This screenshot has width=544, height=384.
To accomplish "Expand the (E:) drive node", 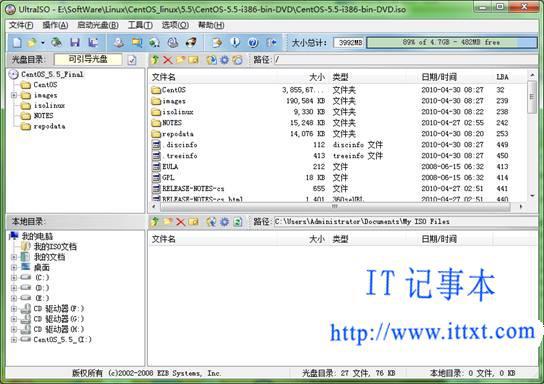I will click(x=14, y=298).
